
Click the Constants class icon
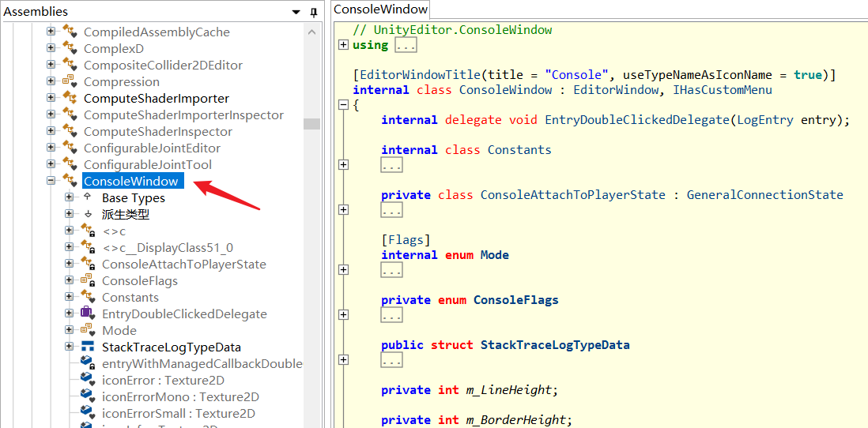(88, 297)
